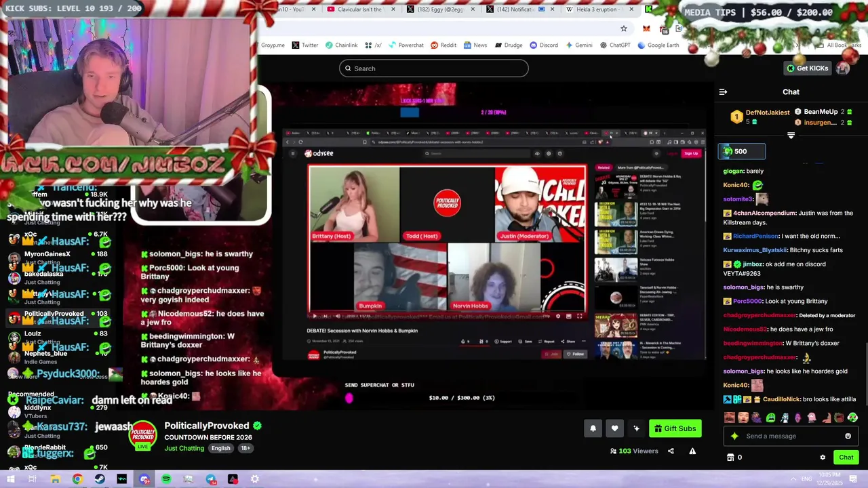Click the Kick search field

point(434,68)
